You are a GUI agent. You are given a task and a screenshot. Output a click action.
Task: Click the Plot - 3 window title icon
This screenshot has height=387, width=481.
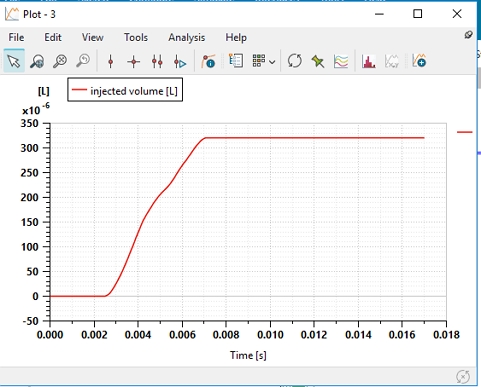pyautogui.click(x=11, y=14)
